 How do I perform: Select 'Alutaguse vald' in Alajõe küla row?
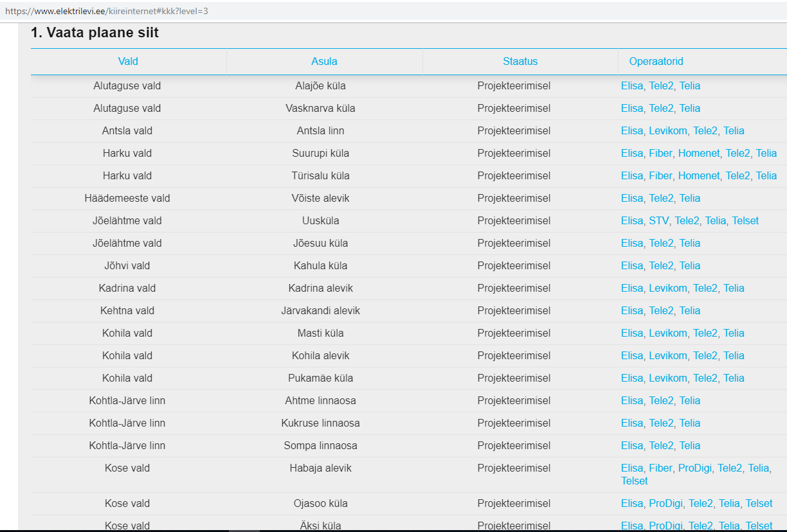[127, 86]
